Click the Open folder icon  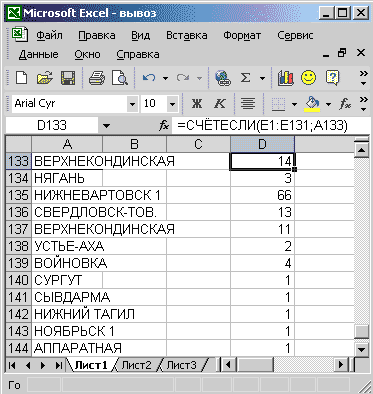(x=45, y=78)
